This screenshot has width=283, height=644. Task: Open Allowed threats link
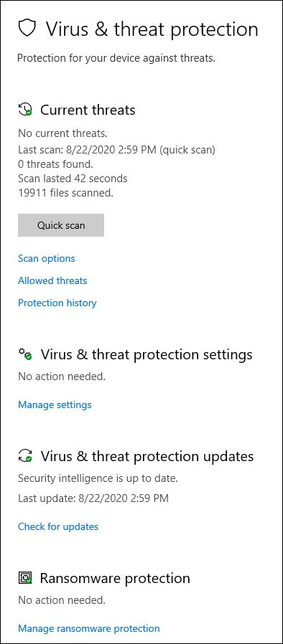tap(52, 280)
